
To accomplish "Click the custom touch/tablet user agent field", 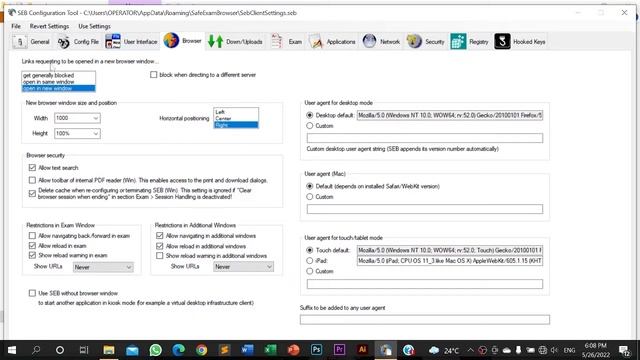I will 425,284.
